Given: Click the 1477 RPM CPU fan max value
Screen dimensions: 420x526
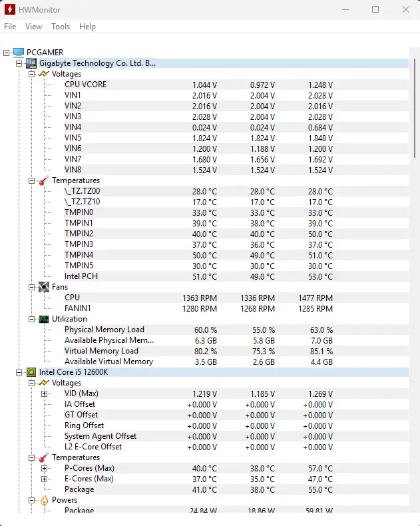Looking at the screenshot, I should [x=315, y=298].
